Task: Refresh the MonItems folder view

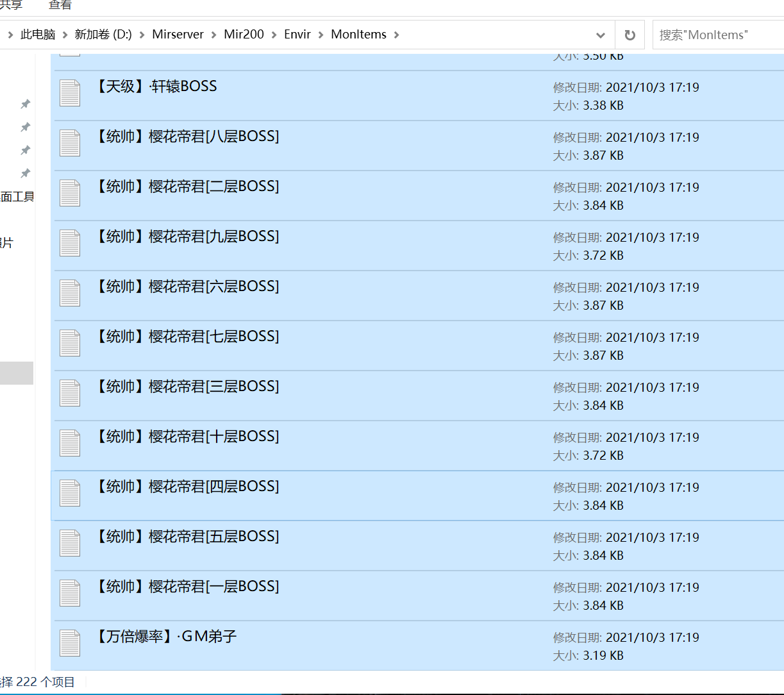Action: pos(630,35)
